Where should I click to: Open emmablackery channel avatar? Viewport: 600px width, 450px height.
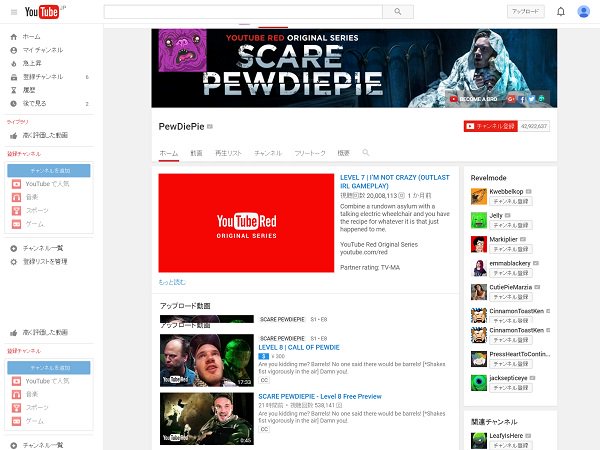click(x=479, y=268)
